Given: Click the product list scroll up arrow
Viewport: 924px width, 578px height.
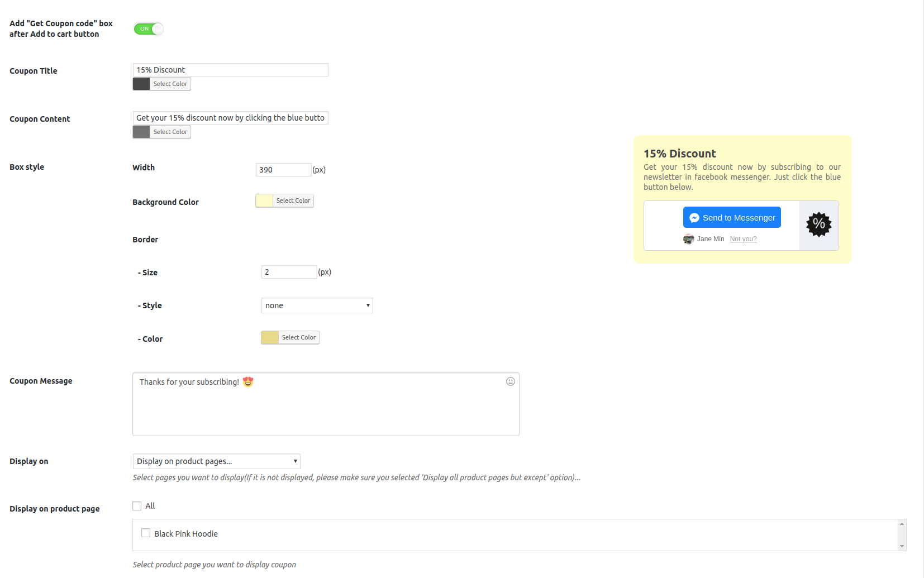Looking at the screenshot, I should point(902,524).
